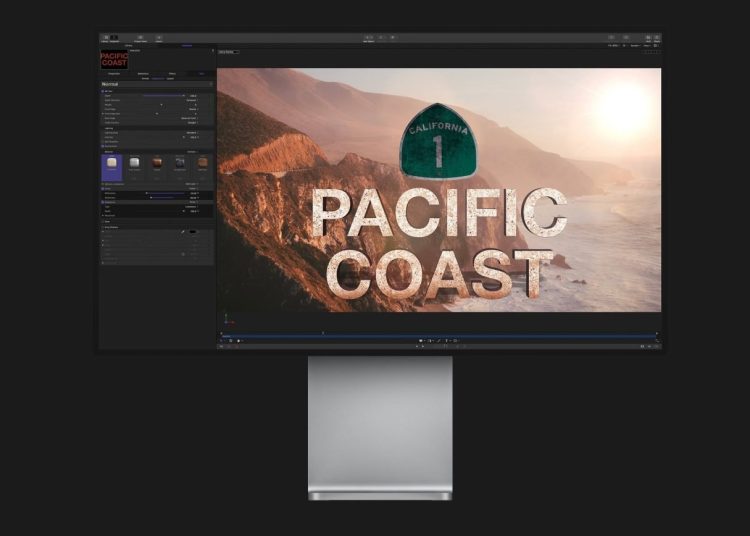Open the Library pane from the toolbar
The image size is (750, 536).
tap(104, 38)
